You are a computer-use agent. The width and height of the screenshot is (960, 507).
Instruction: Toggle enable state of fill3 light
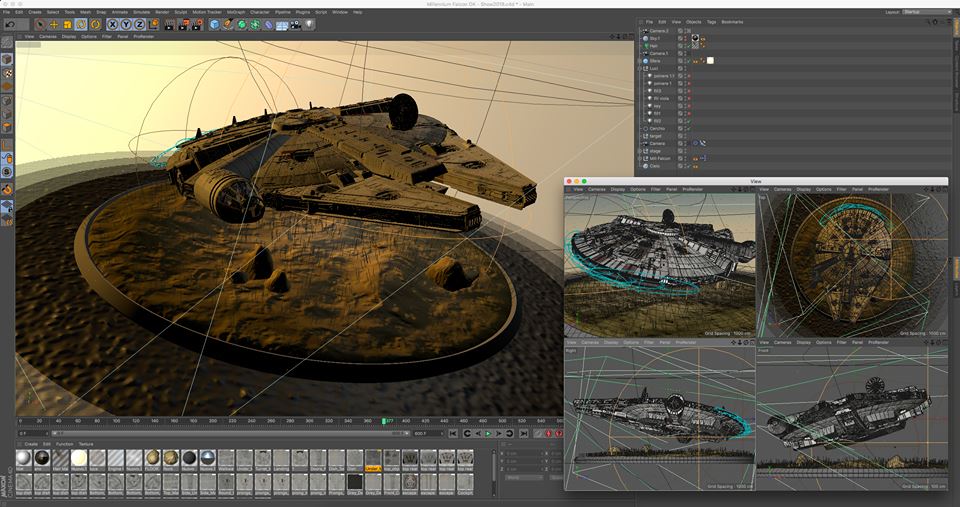pos(689,91)
